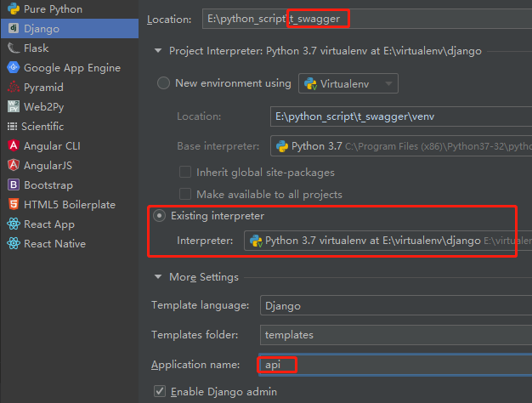Open the Virtualenv environment dropdown
Viewport: 532px width, 403px height.
[348, 83]
